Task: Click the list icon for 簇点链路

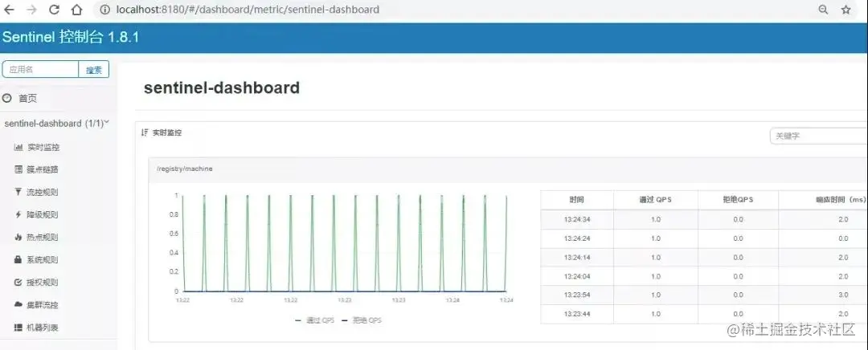Action: [18, 169]
